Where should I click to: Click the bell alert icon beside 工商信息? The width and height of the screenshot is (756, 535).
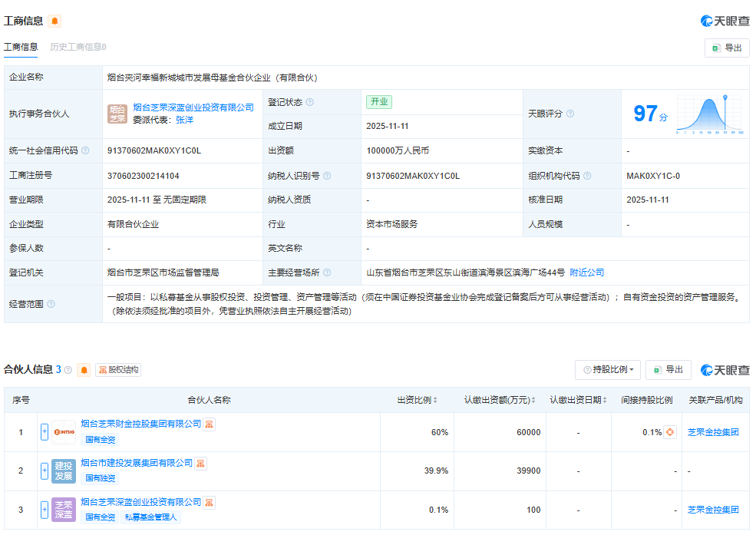tap(54, 21)
